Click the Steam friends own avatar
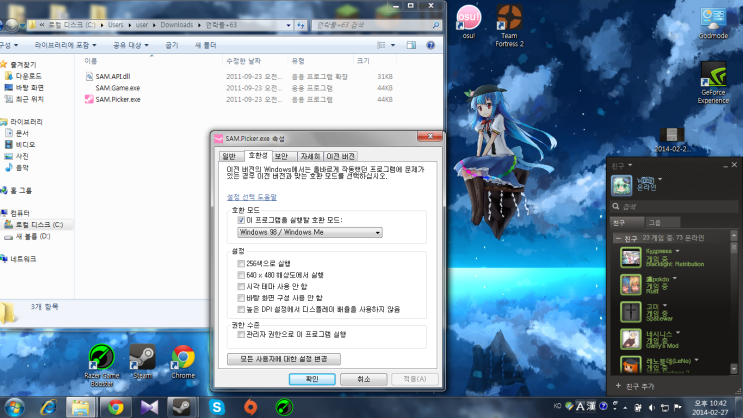 (621, 185)
